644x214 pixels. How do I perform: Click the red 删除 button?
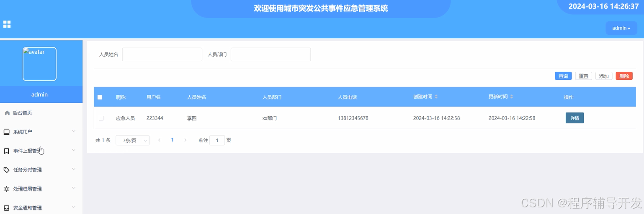(x=624, y=76)
